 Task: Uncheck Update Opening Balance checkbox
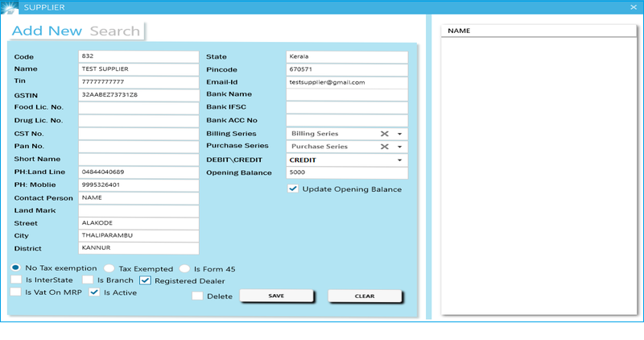click(293, 189)
